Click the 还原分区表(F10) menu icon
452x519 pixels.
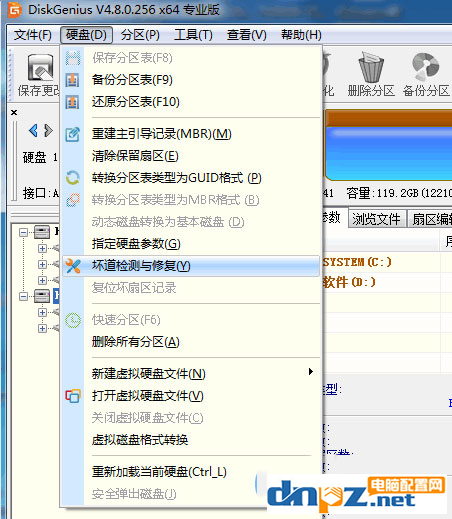click(x=72, y=102)
